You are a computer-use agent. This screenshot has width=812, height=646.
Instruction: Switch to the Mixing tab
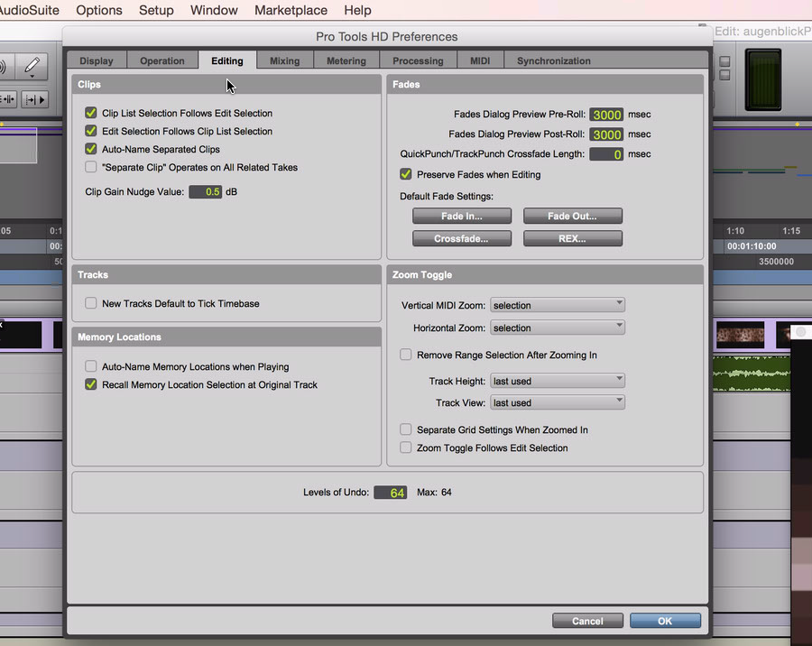[284, 60]
